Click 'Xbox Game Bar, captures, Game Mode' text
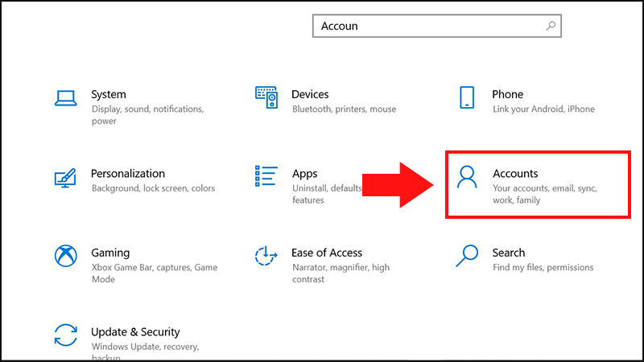 point(155,274)
